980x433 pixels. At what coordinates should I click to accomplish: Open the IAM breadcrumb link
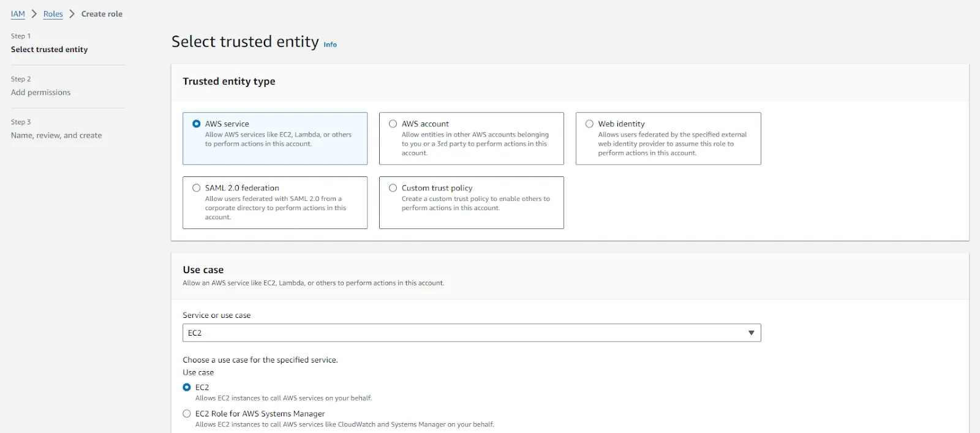pyautogui.click(x=18, y=14)
